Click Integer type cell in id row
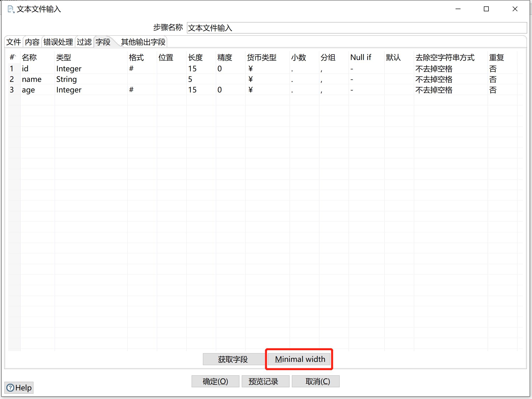 (91, 69)
